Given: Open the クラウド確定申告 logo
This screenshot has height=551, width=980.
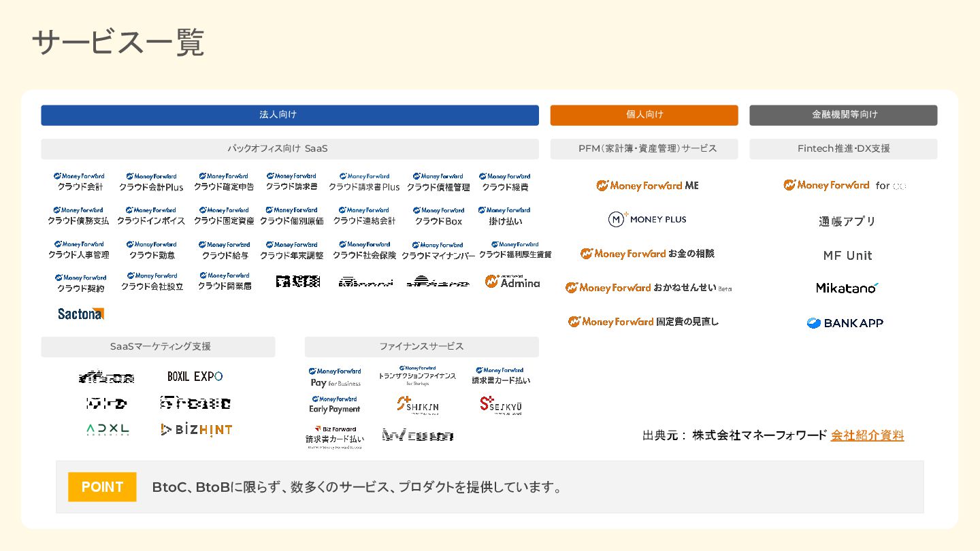Looking at the screenshot, I should point(224,182).
